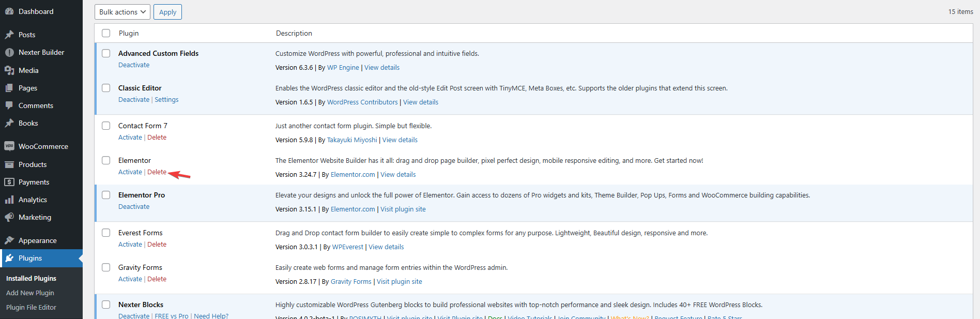Click the Marketing megaphone icon
This screenshot has width=980, height=319.
click(x=9, y=217)
